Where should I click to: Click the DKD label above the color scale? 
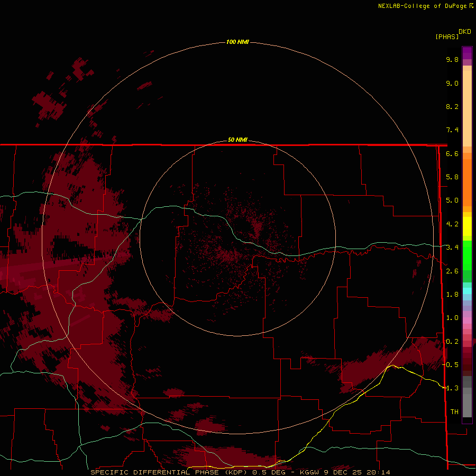[x=465, y=32]
